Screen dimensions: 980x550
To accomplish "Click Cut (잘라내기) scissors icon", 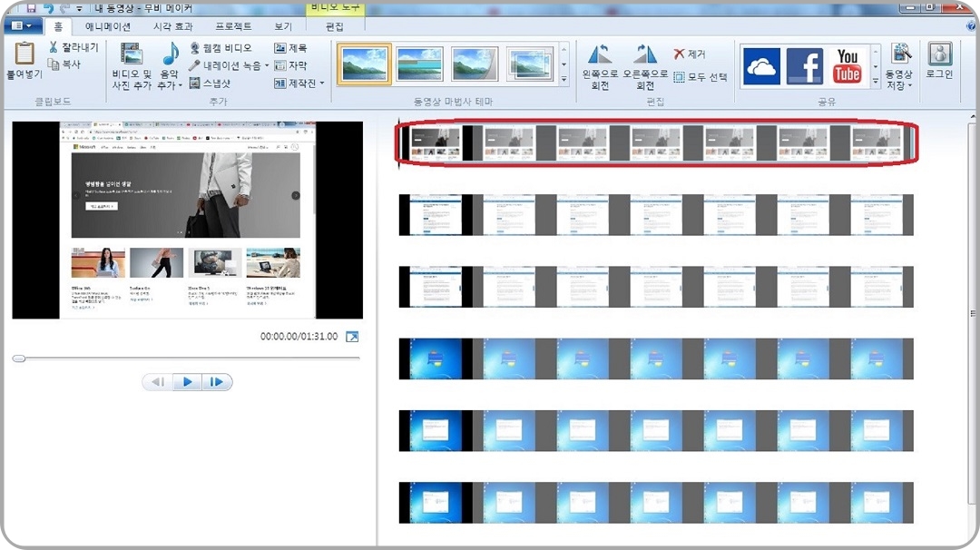I will click(x=54, y=47).
